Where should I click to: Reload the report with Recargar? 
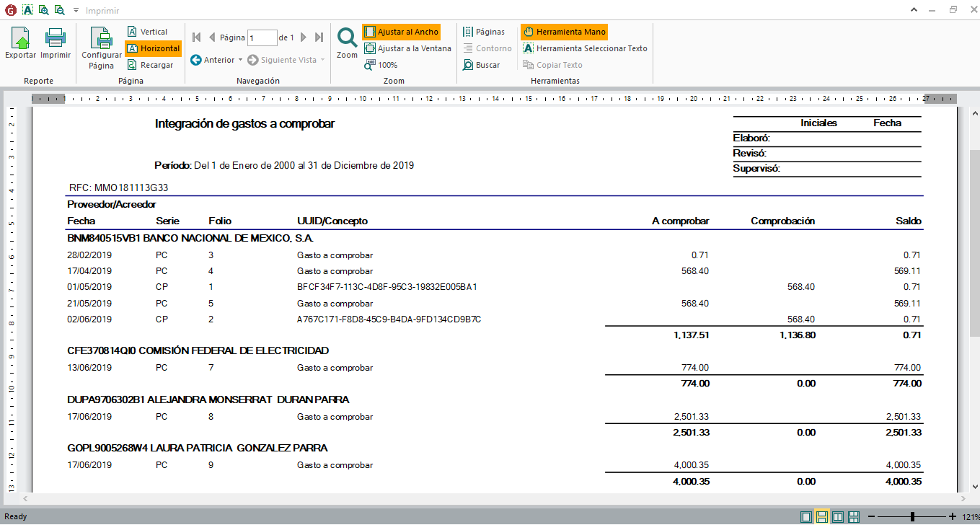(150, 65)
